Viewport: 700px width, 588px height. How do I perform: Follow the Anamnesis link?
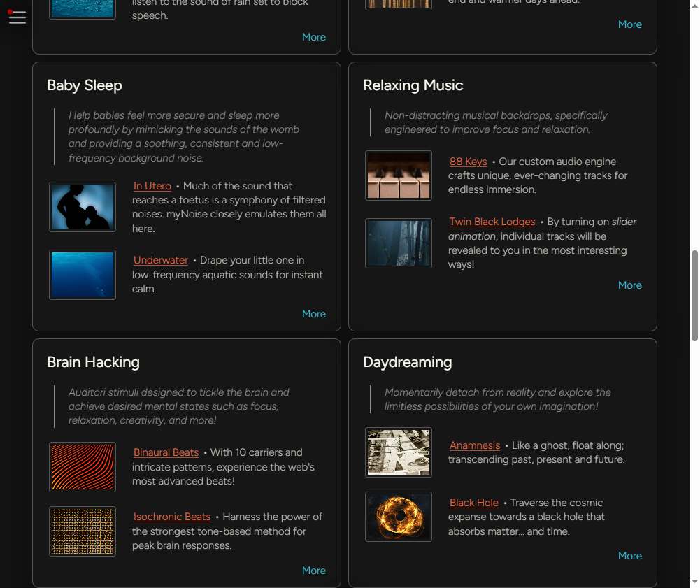(475, 445)
